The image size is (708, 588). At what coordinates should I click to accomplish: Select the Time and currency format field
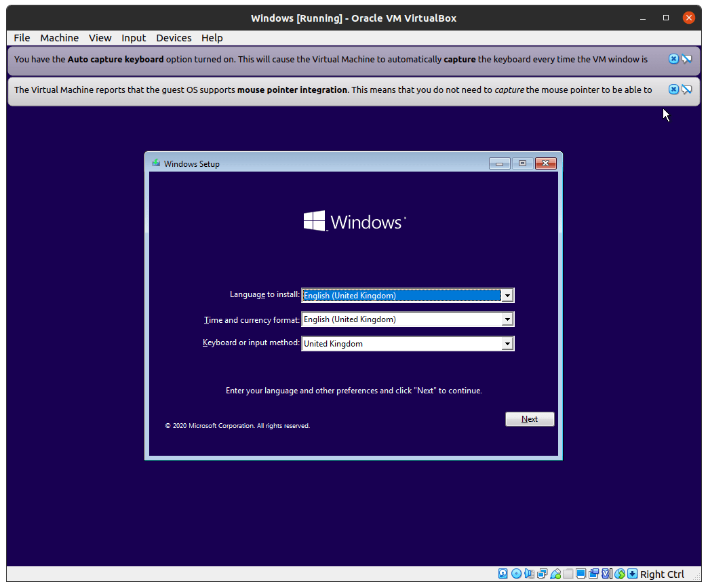point(408,319)
